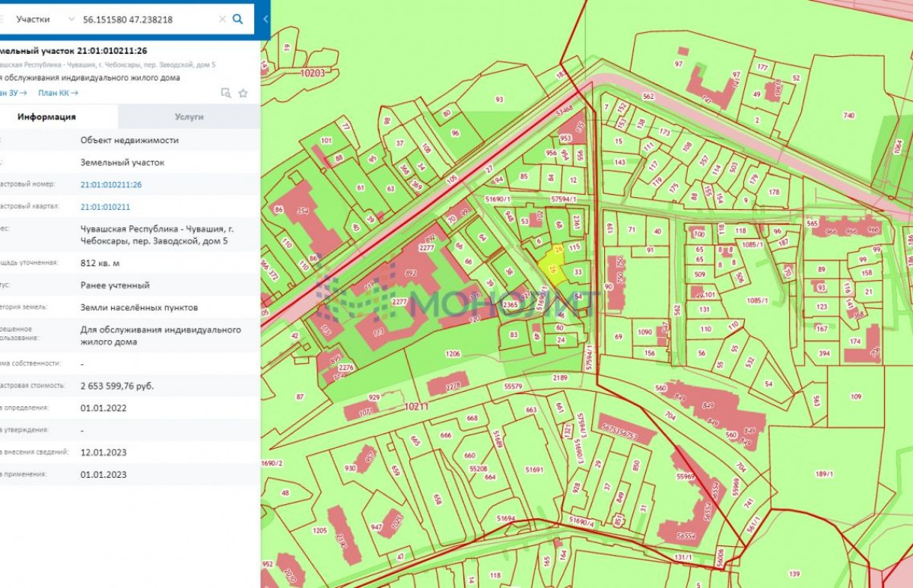The height and width of the screenshot is (588, 913).
Task: Switch to the Услуги tab
Action: point(189,117)
